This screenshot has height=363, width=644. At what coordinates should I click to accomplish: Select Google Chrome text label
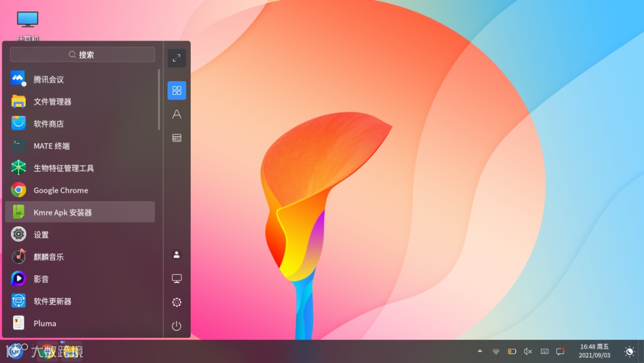pos(61,190)
